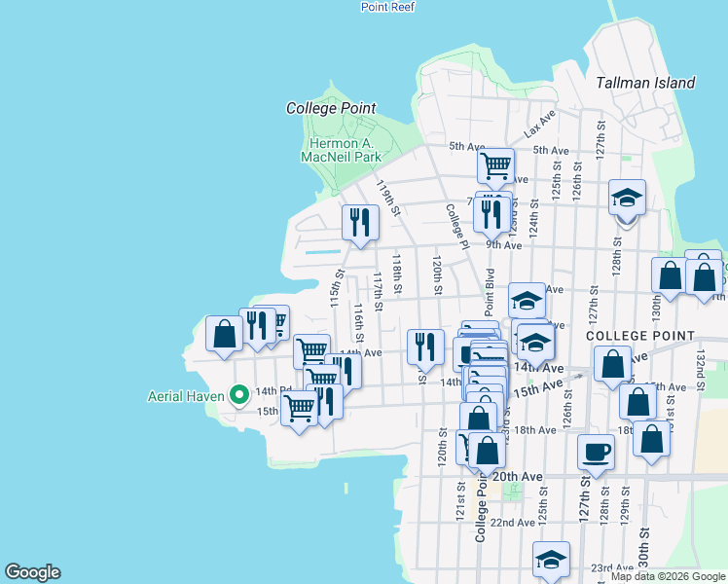Select the Lax Ave street label
The image size is (728, 584).
539,124
